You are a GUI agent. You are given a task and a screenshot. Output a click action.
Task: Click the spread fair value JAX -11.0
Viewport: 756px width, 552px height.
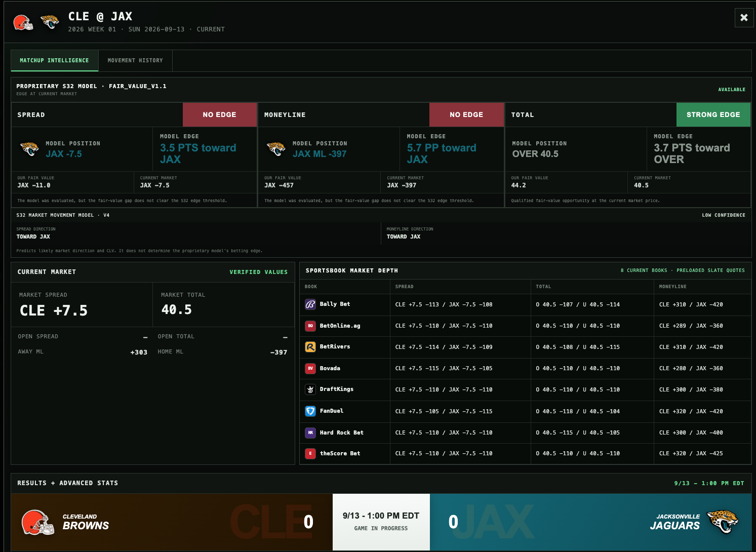[x=34, y=185]
